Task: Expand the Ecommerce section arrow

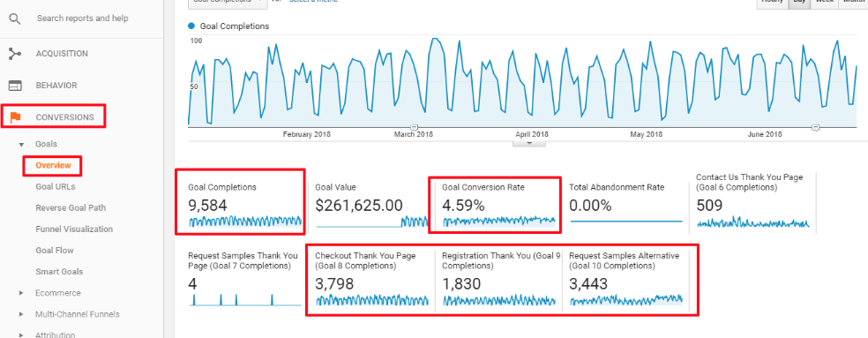Action: 21,293
